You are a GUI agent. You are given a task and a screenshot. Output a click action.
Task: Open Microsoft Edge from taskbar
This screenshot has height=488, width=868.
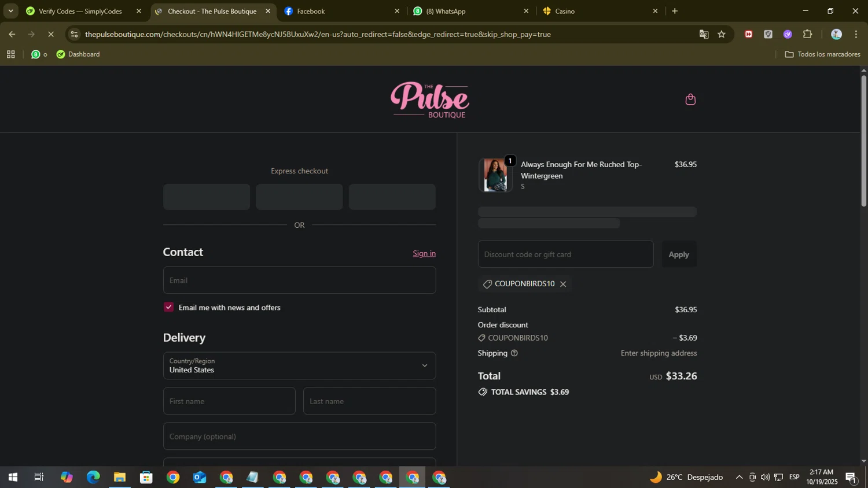click(x=93, y=478)
